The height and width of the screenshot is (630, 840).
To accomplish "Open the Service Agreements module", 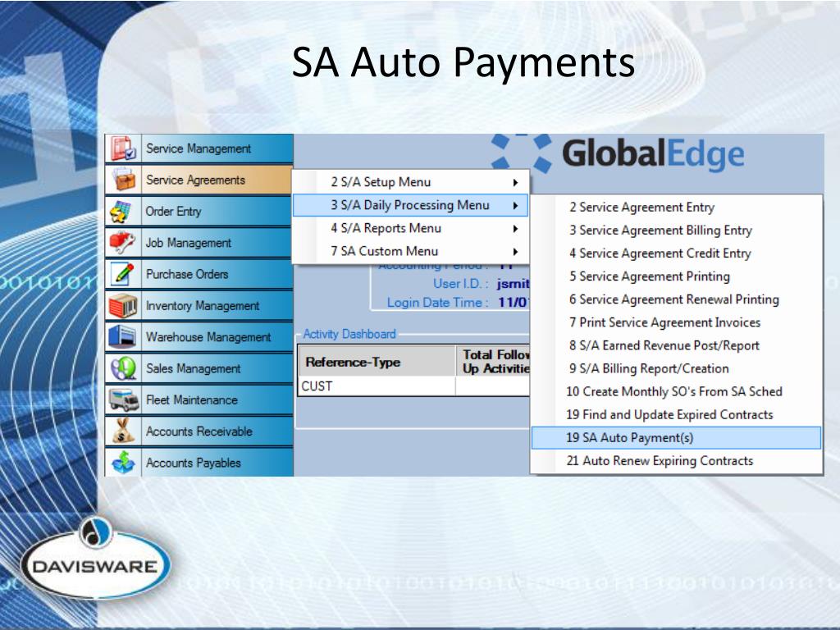I will (199, 180).
